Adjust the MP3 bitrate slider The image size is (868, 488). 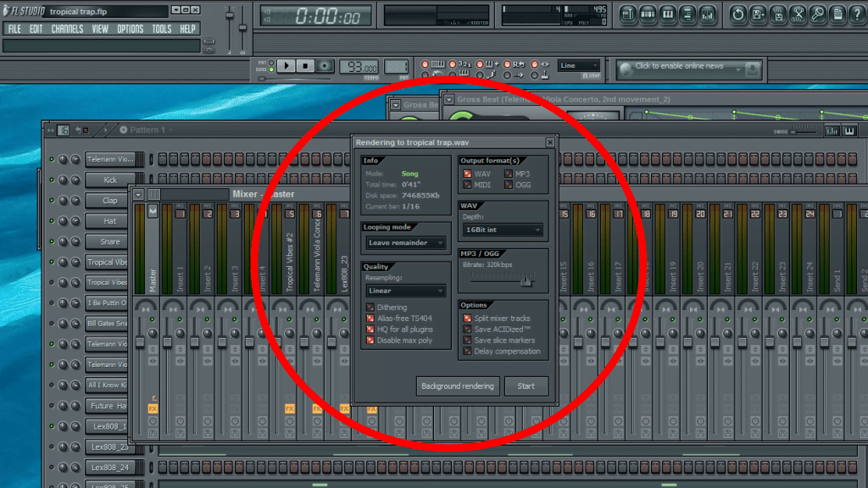pos(525,280)
